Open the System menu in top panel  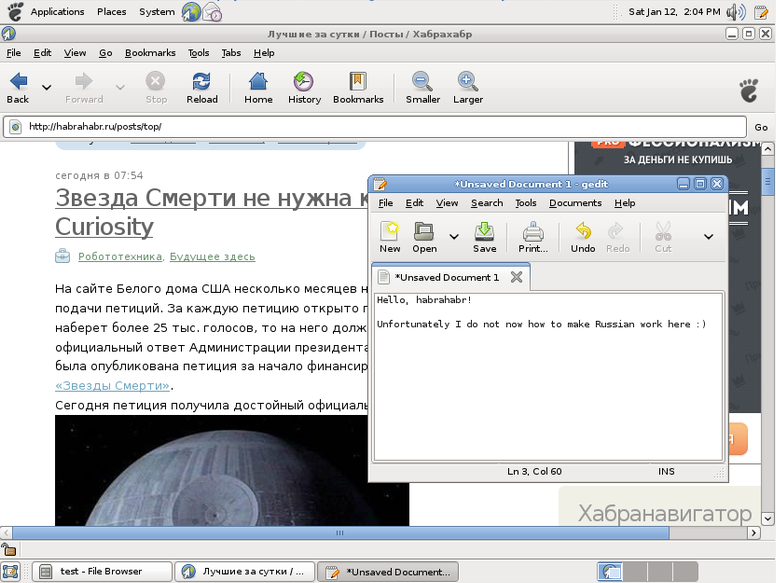pyautogui.click(x=156, y=11)
